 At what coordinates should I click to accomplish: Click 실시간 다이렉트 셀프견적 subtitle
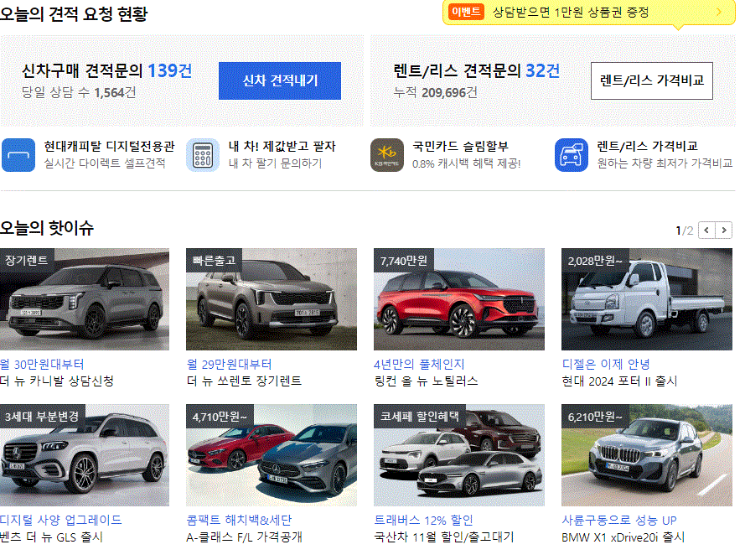(105, 163)
